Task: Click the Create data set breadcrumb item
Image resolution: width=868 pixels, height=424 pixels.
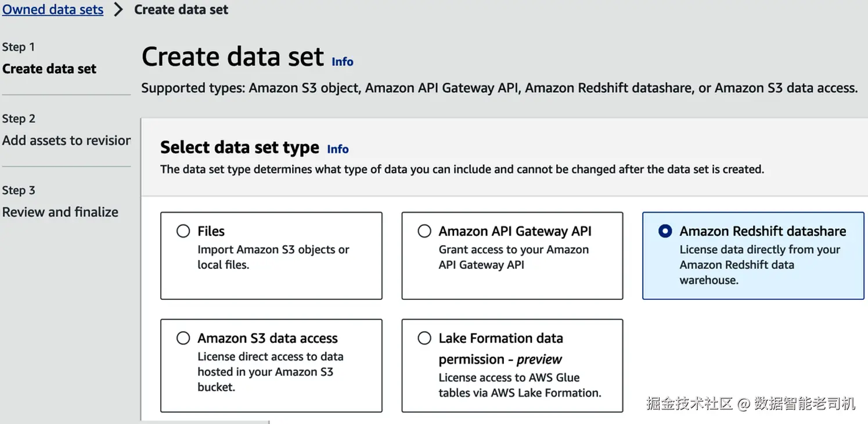Action: 181,10
